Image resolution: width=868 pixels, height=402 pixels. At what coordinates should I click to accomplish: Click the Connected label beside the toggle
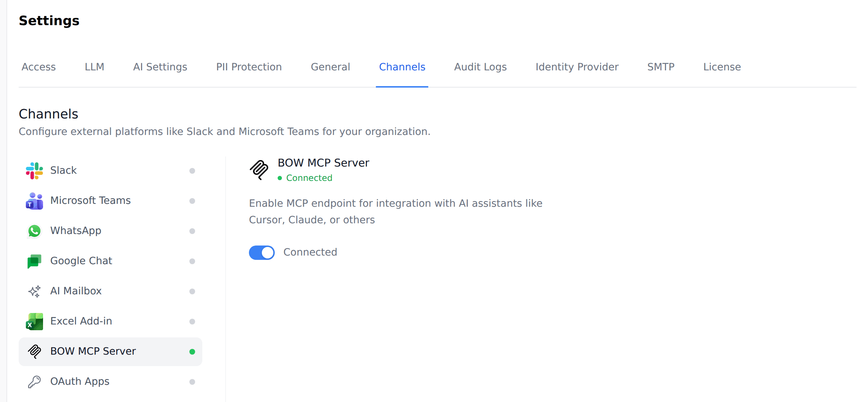[310, 252]
